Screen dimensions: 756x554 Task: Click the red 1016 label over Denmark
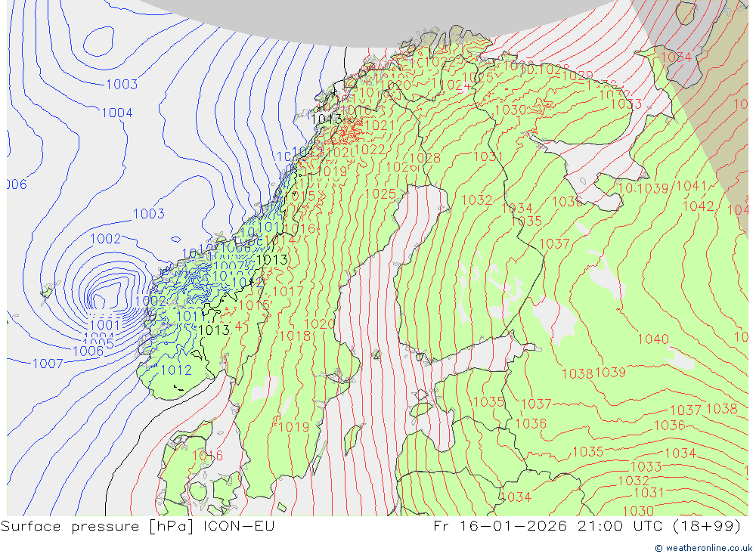tap(207, 455)
